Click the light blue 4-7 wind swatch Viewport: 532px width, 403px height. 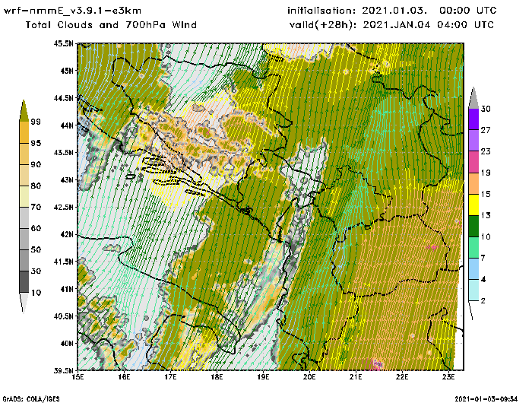point(473,269)
